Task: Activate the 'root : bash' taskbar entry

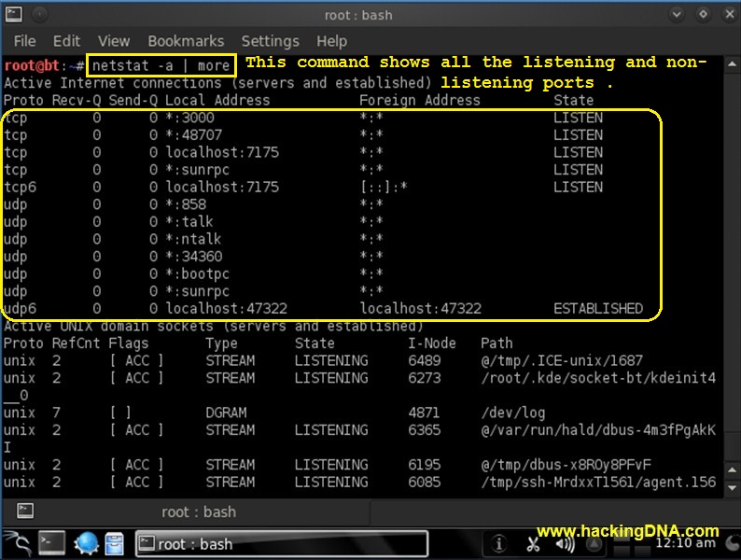Action: (282, 543)
